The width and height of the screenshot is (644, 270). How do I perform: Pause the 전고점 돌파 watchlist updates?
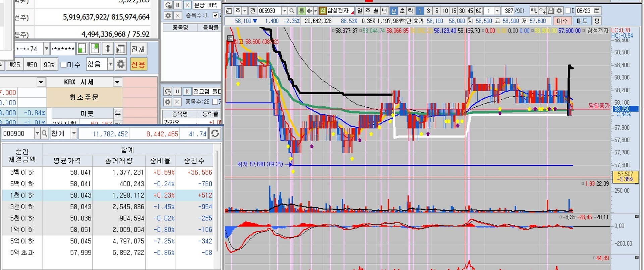[x=177, y=91]
